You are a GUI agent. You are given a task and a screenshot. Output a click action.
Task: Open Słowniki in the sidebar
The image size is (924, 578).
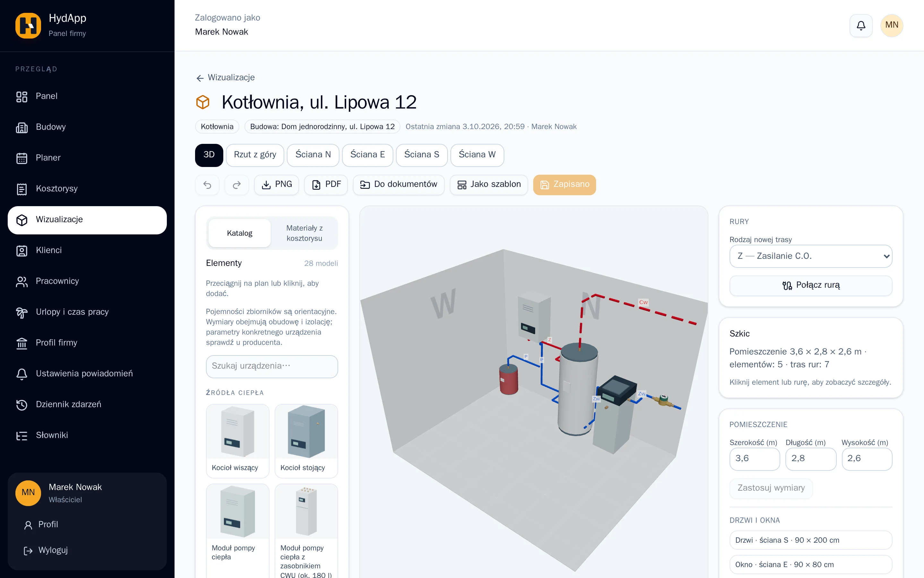point(87,435)
